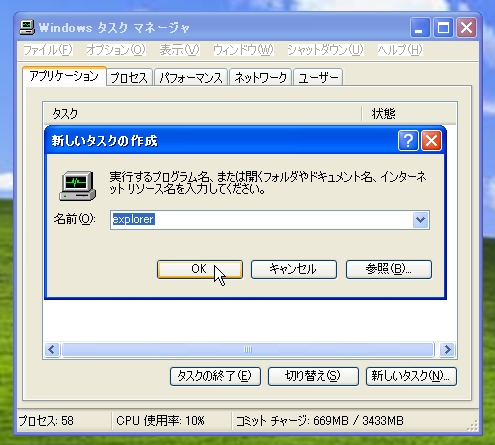Click the right scroll arrow in the task list
Screen dimensions: 495x445
[x=447, y=350]
